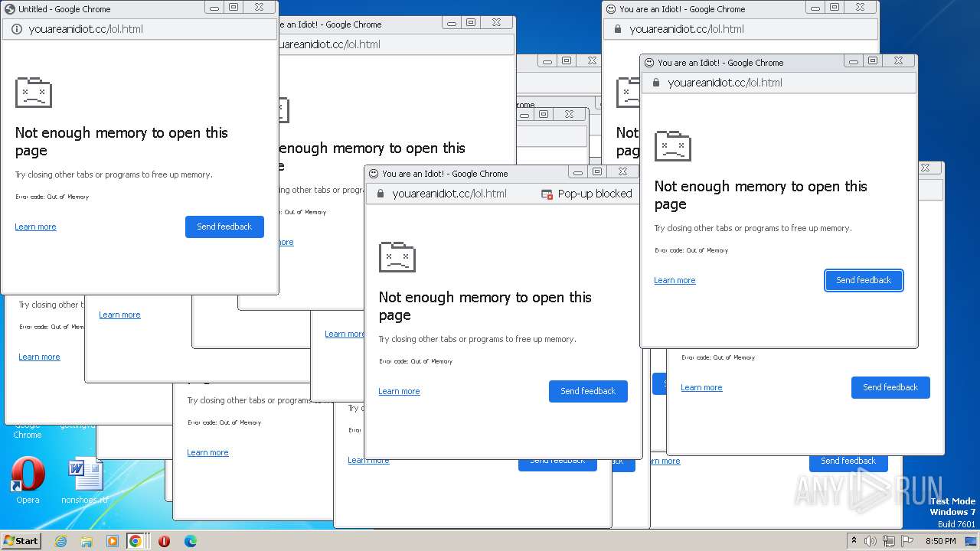This screenshot has width=980, height=551.
Task: Click the highlighted Send feedback button
Action: [x=864, y=280]
